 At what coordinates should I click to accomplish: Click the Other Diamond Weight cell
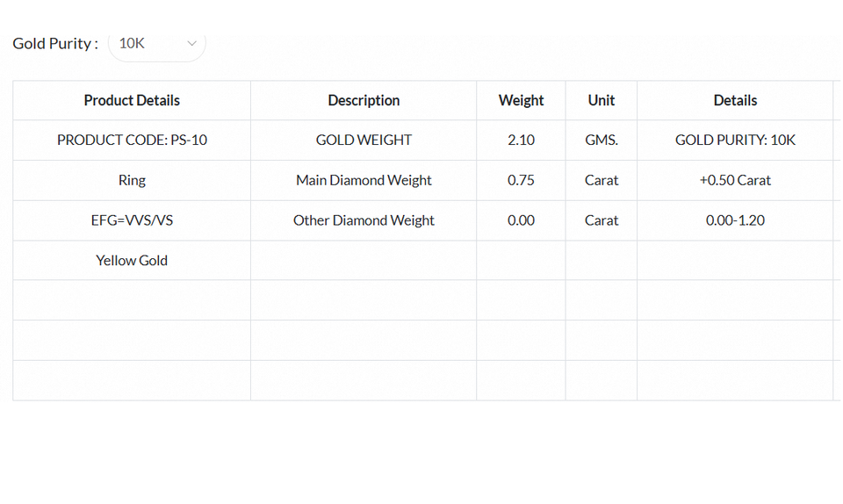pos(364,220)
